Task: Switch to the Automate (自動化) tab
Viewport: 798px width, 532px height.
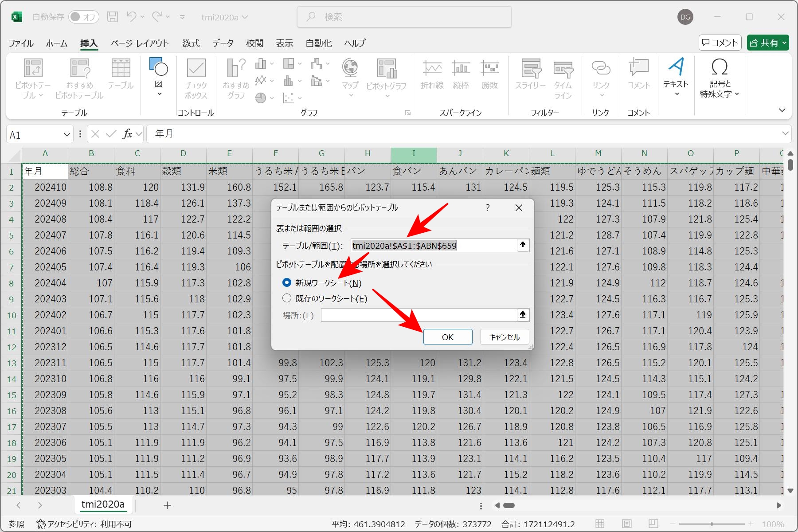Action: (x=319, y=43)
